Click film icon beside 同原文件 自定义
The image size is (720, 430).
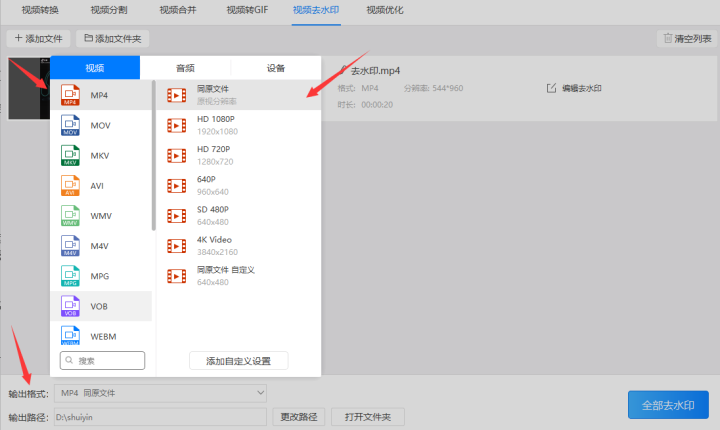click(177, 276)
